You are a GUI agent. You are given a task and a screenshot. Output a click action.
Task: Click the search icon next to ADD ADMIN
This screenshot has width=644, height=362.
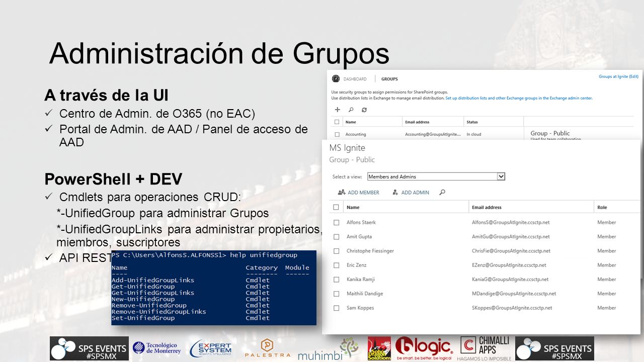[442, 192]
